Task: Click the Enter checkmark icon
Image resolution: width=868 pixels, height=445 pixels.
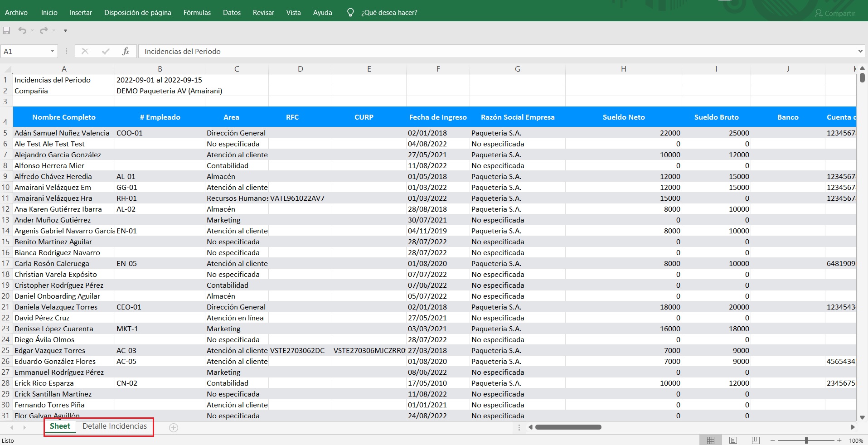Action: click(x=106, y=51)
